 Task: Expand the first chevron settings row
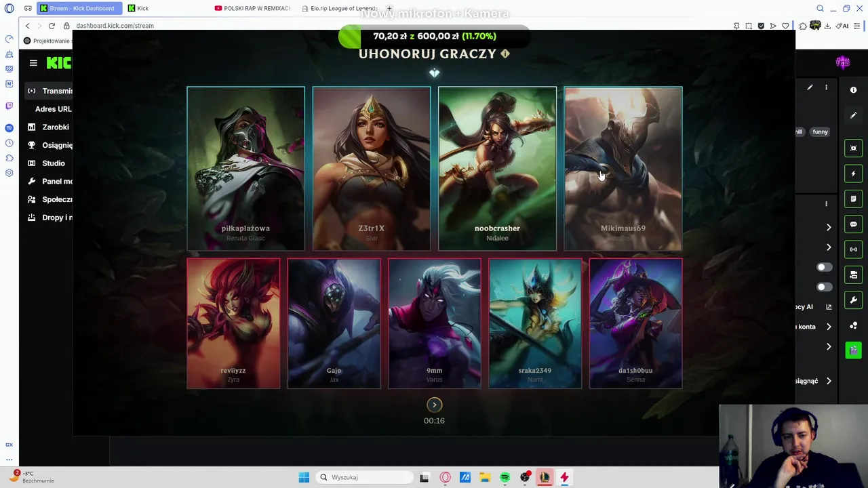pos(829,227)
